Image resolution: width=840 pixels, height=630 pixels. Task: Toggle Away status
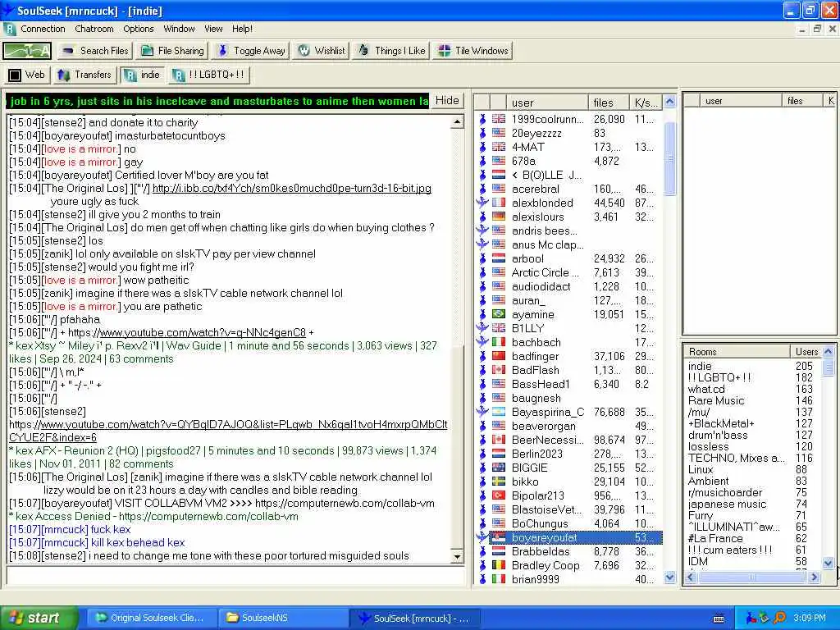pyautogui.click(x=252, y=51)
